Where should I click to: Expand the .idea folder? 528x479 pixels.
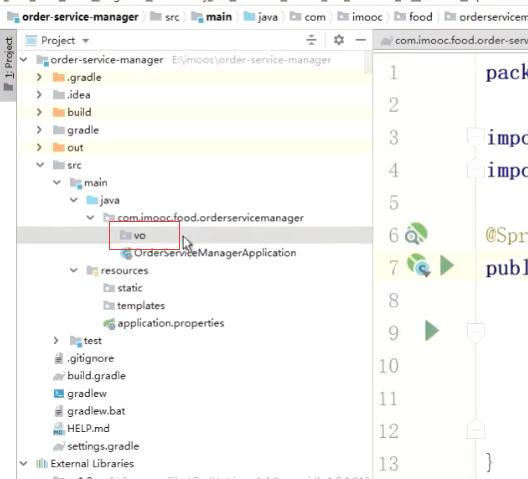(x=39, y=95)
